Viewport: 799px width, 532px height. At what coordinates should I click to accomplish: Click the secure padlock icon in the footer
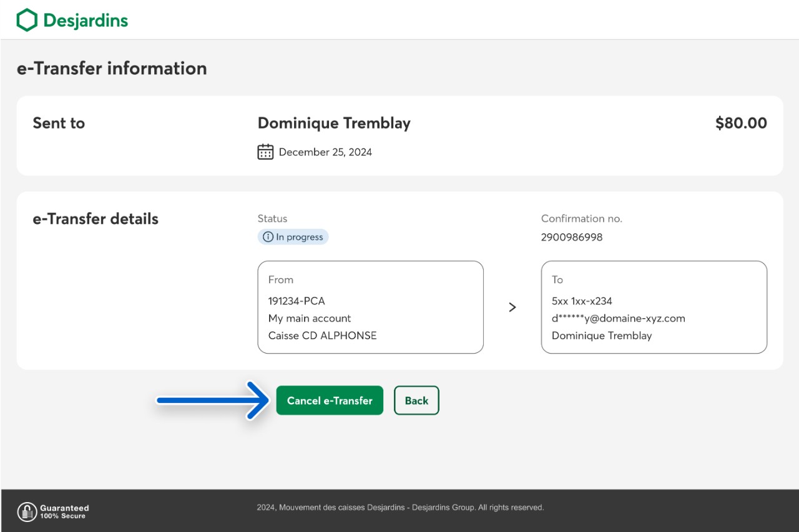tap(27, 511)
